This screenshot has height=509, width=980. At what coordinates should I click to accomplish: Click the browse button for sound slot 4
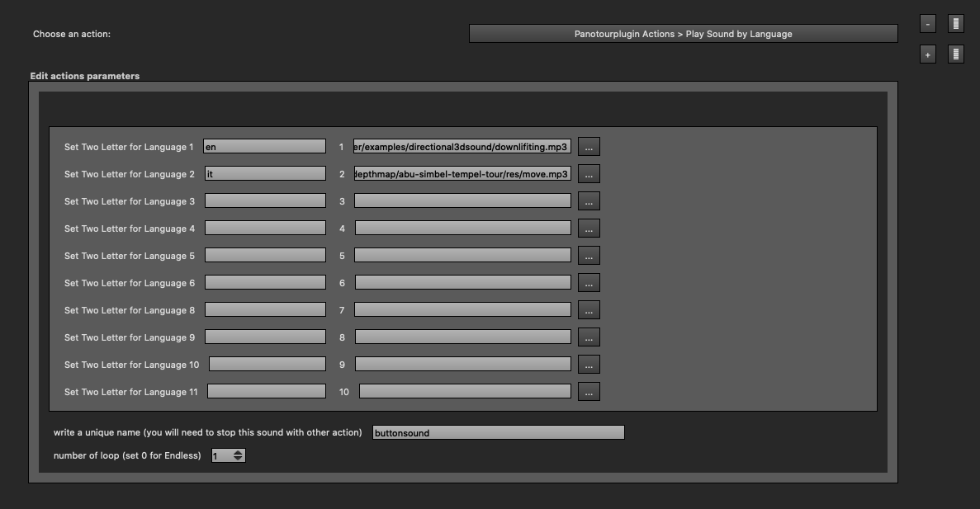[589, 228]
